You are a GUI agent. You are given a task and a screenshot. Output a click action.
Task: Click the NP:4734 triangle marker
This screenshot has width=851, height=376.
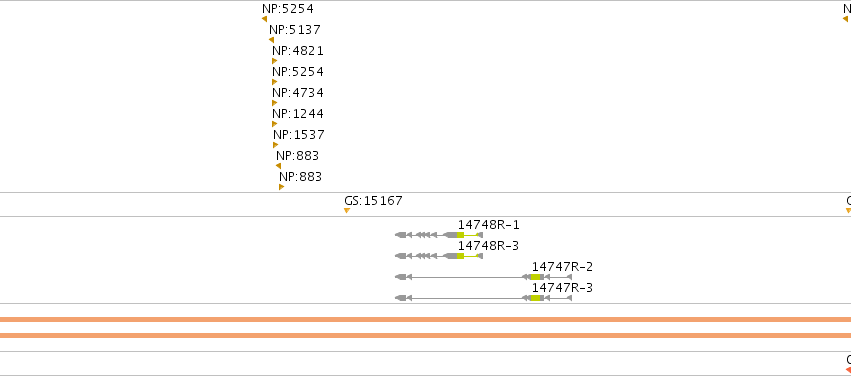tap(275, 103)
